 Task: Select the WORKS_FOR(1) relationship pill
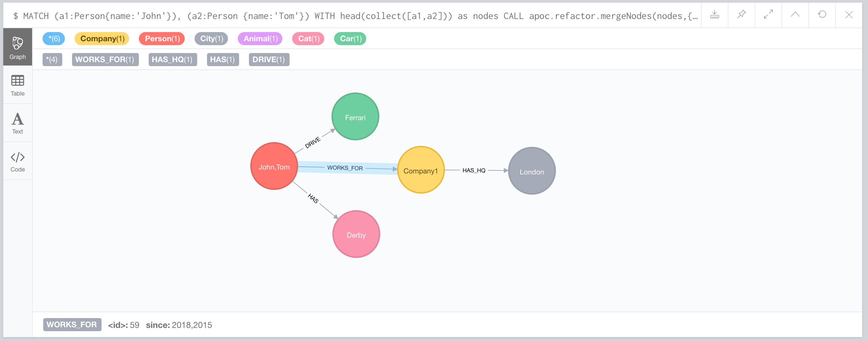tap(105, 60)
